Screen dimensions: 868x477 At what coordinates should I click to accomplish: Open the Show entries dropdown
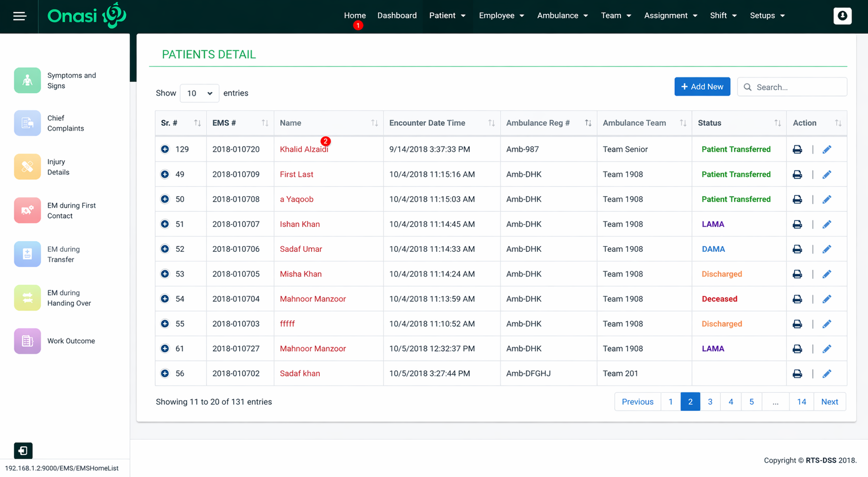pos(199,93)
